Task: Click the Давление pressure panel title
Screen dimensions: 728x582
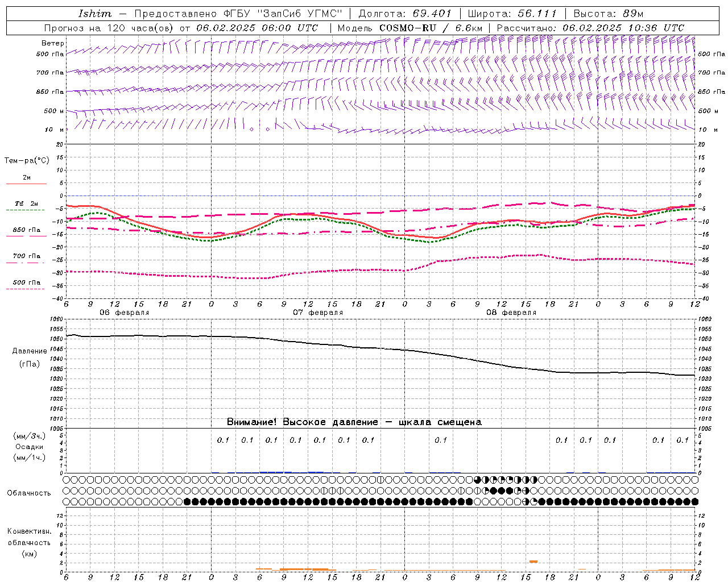Action: tap(30, 351)
